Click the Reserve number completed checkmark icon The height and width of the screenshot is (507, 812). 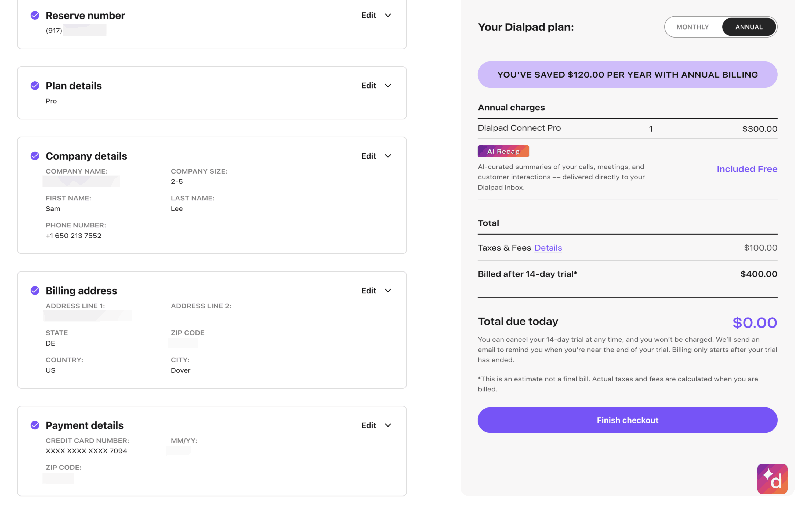(x=35, y=16)
